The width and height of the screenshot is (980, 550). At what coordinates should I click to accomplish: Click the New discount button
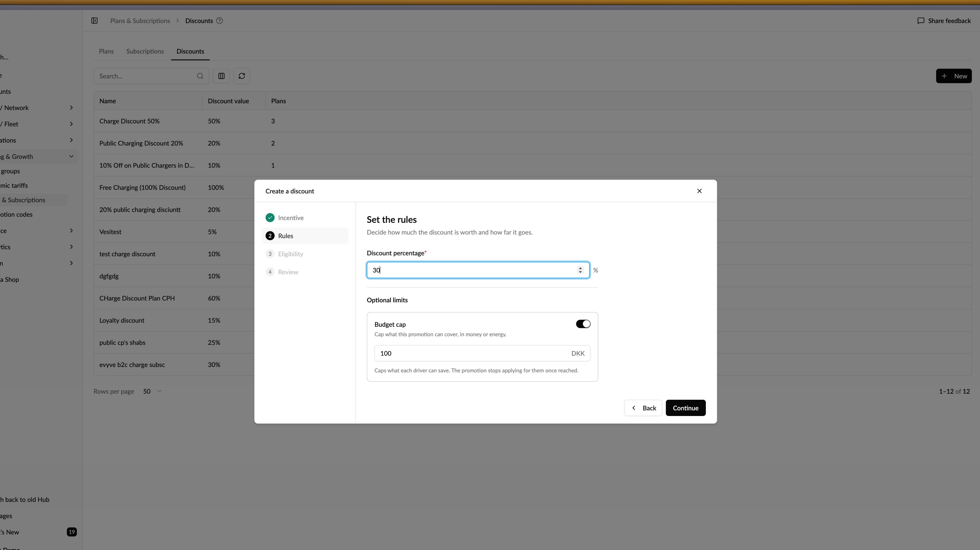coord(954,76)
